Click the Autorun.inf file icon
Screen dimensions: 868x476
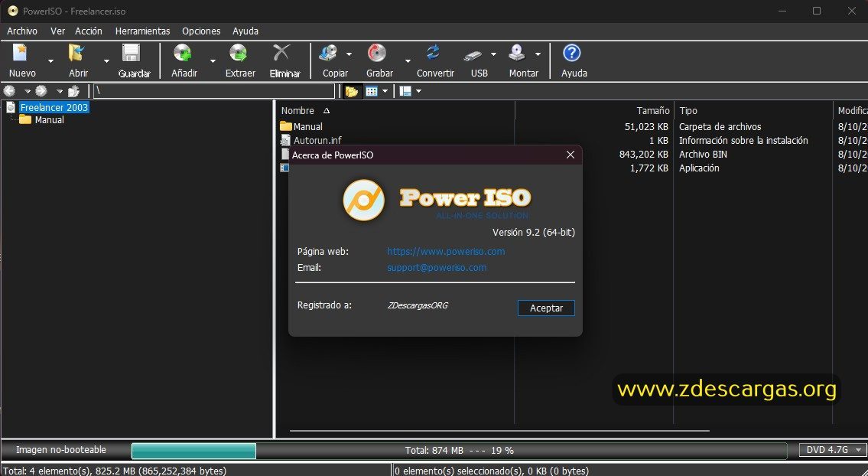[285, 141]
